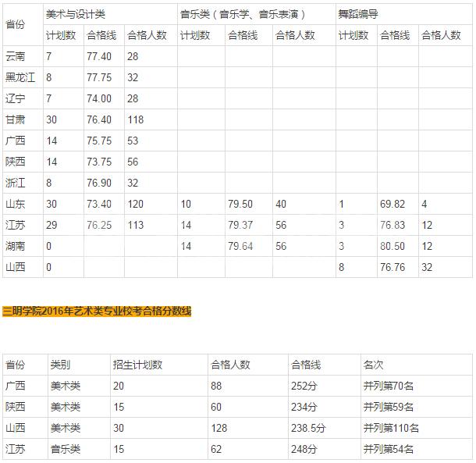Image resolution: width=476 pixels, height=463 pixels.
Task: Select the 浙江 province cell
Action: click(x=16, y=183)
